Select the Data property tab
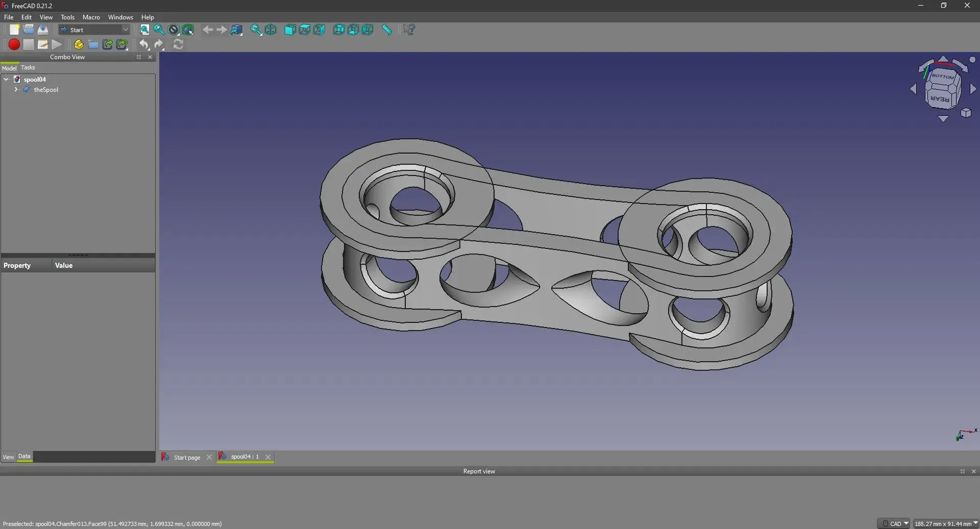980x529 pixels. pos(24,457)
